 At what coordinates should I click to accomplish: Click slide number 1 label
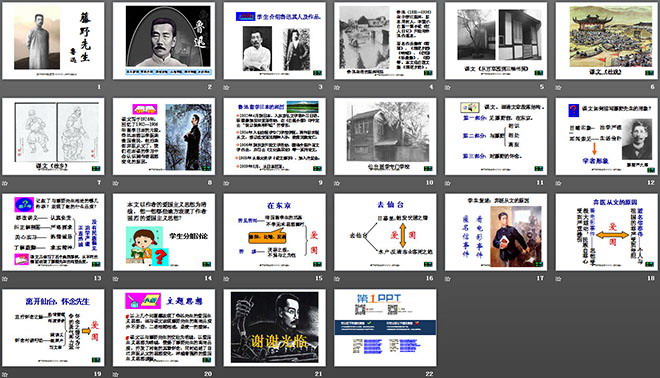tap(99, 87)
